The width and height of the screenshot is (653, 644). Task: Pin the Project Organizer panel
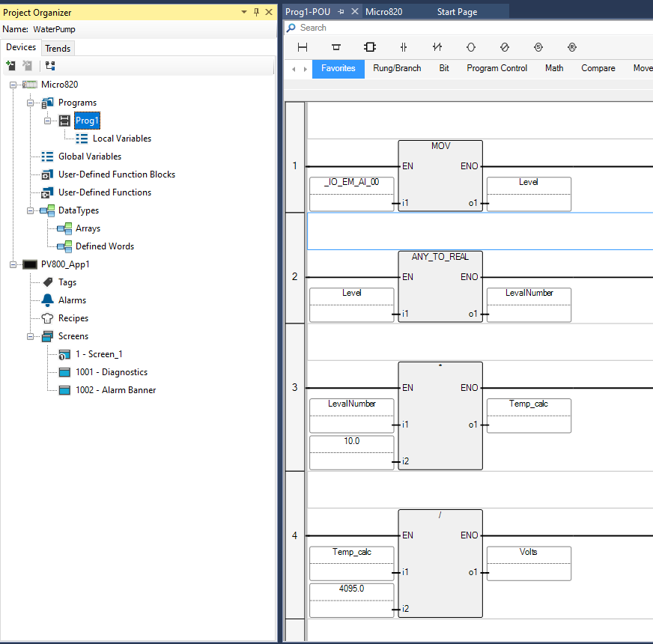pos(257,12)
